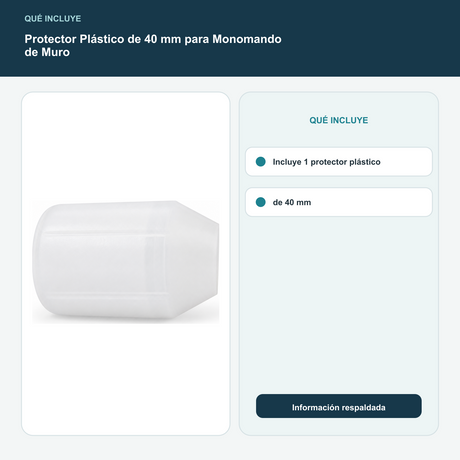Click the "Información respaldada" button
Image resolution: width=460 pixels, height=460 pixels.
(x=339, y=406)
